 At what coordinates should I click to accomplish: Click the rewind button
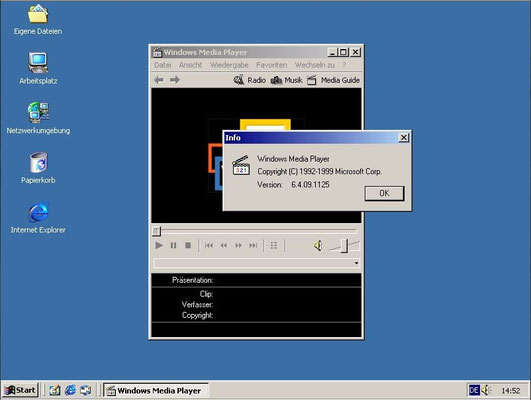coord(224,245)
